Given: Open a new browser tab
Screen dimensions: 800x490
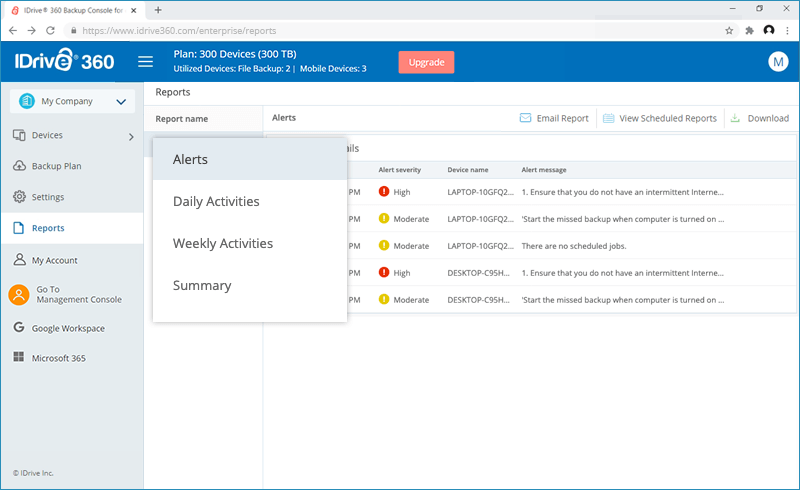Looking at the screenshot, I should point(158,10).
